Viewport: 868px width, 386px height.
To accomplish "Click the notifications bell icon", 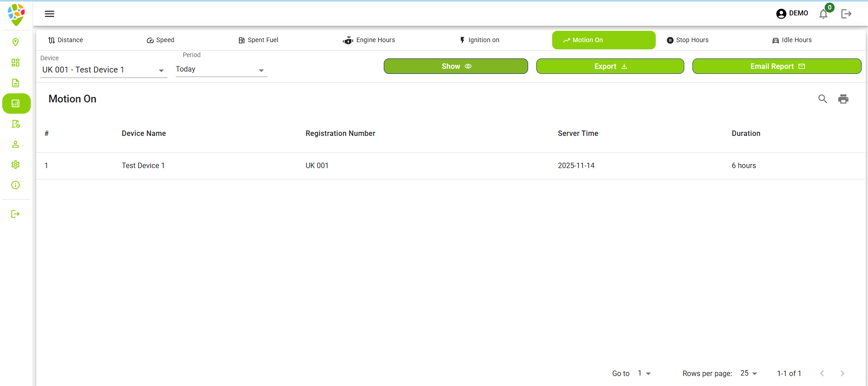I will pos(823,14).
